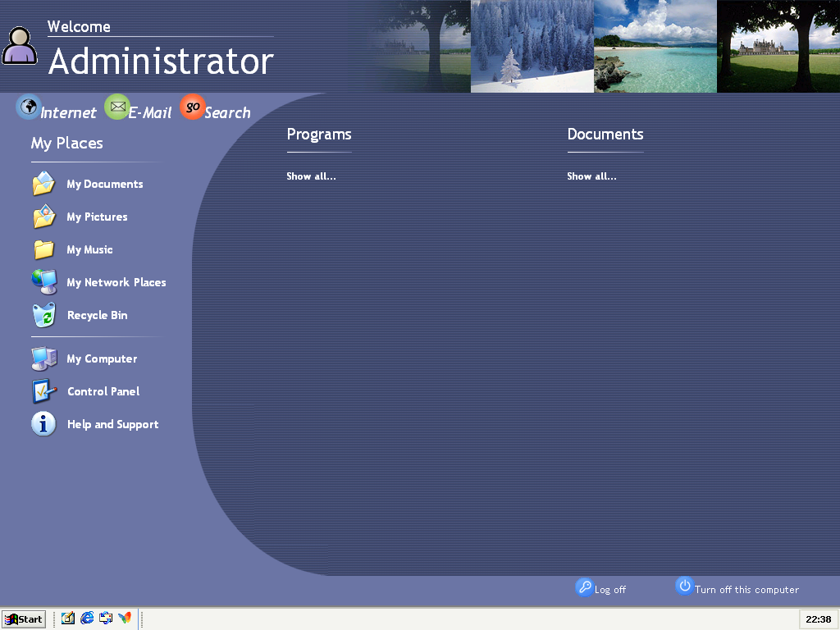Click the Start button on taskbar
The width and height of the screenshot is (840, 630).
(x=24, y=619)
